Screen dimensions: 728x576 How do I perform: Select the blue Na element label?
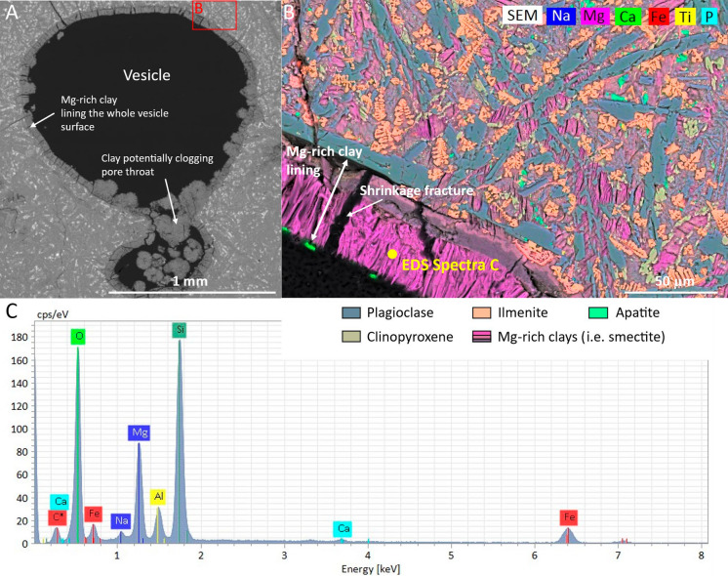click(561, 16)
